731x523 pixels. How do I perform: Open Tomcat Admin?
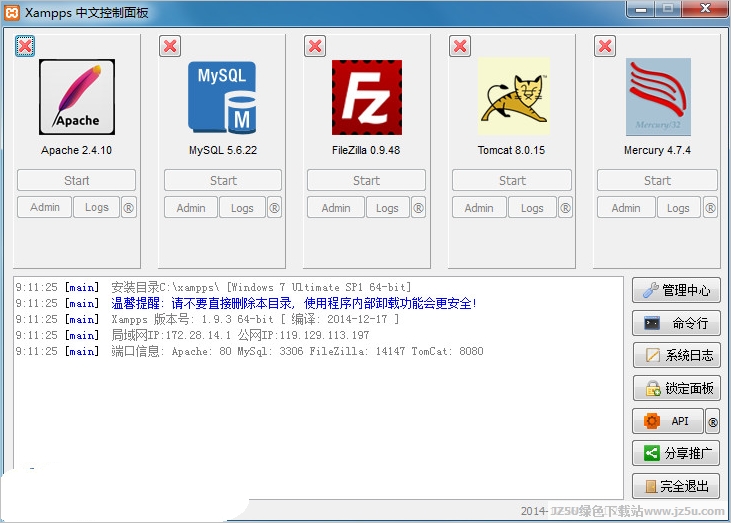[x=479, y=208]
